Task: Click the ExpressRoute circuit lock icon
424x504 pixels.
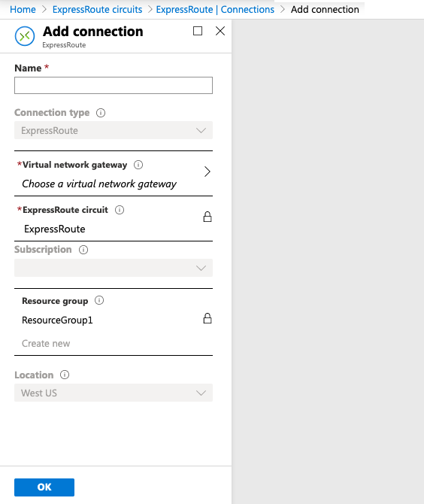Action: coord(207,217)
